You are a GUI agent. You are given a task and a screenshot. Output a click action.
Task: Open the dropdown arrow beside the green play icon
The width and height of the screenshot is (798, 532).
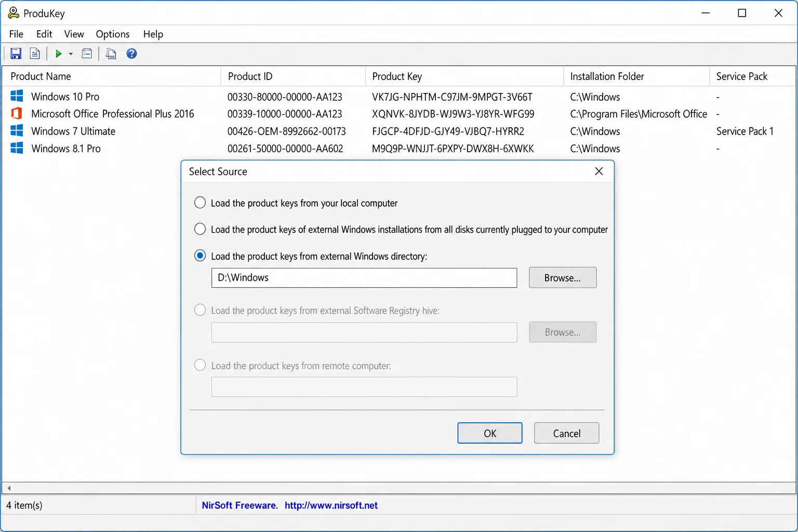(71, 54)
